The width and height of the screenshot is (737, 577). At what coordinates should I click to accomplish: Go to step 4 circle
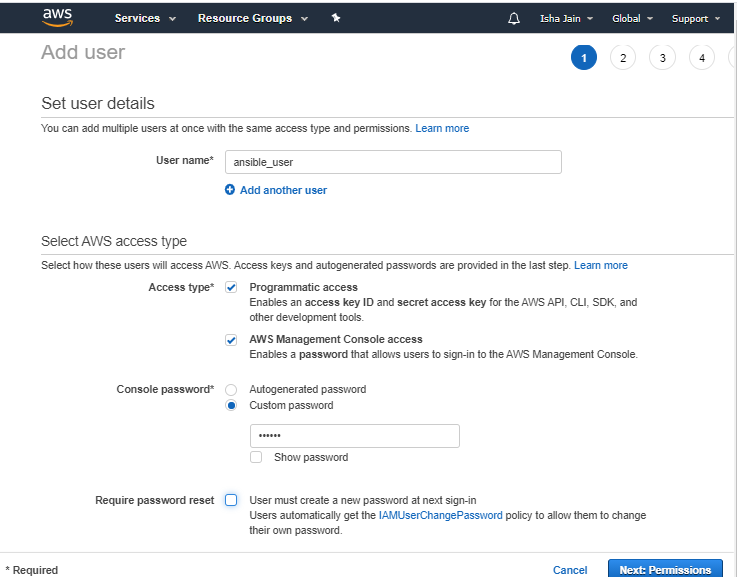[702, 57]
